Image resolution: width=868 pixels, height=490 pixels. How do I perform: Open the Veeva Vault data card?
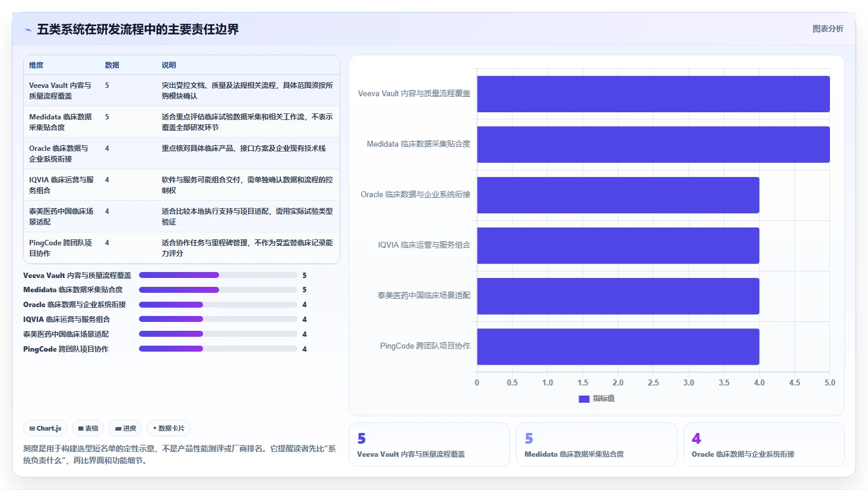(x=429, y=444)
